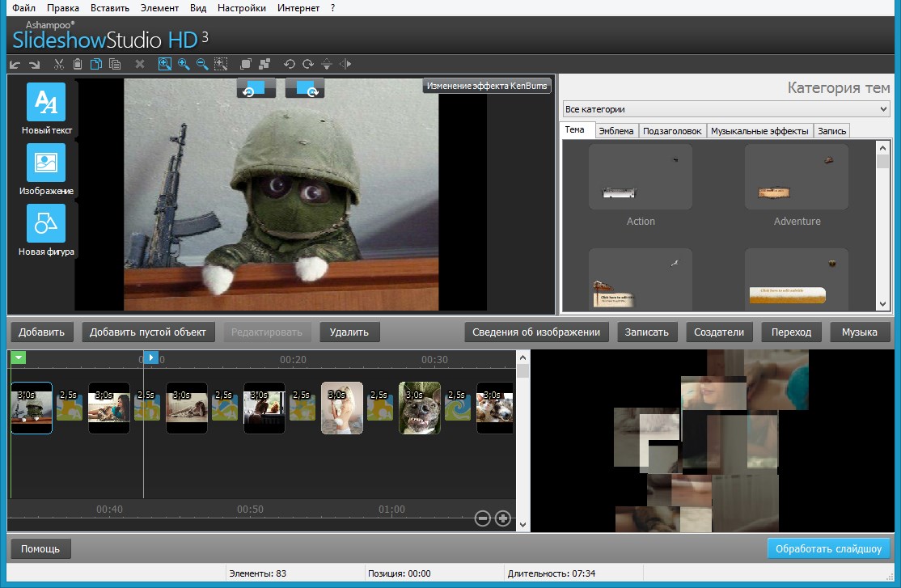Screen dimensions: 901x588
Task: Click the Переход button
Action: point(790,332)
